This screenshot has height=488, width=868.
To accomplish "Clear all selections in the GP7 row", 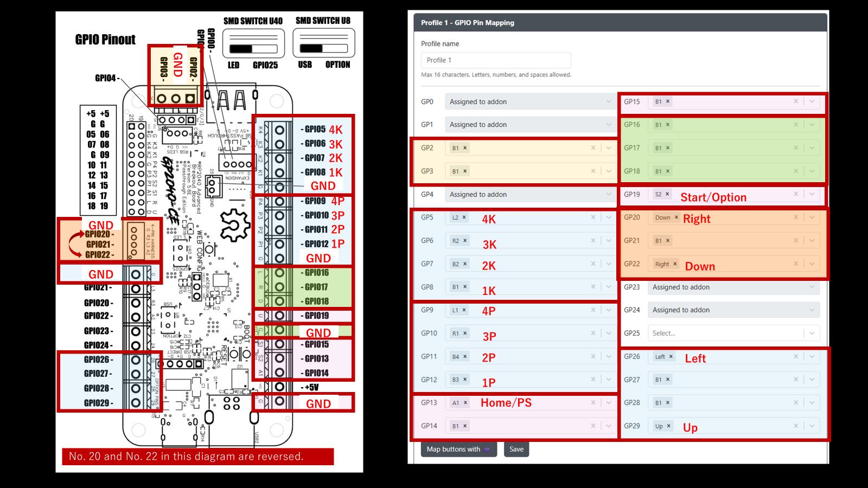I will click(593, 264).
